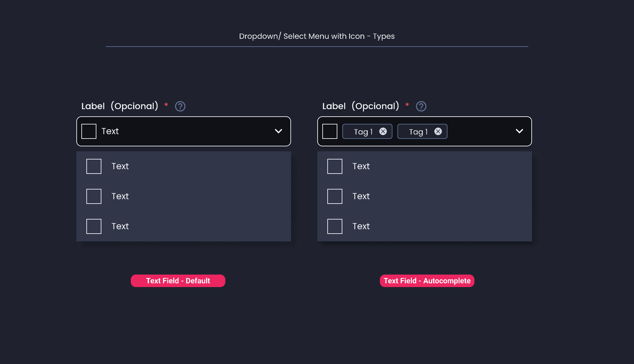Click the chevron icon in default dropdown
634x364 pixels.
click(x=279, y=131)
